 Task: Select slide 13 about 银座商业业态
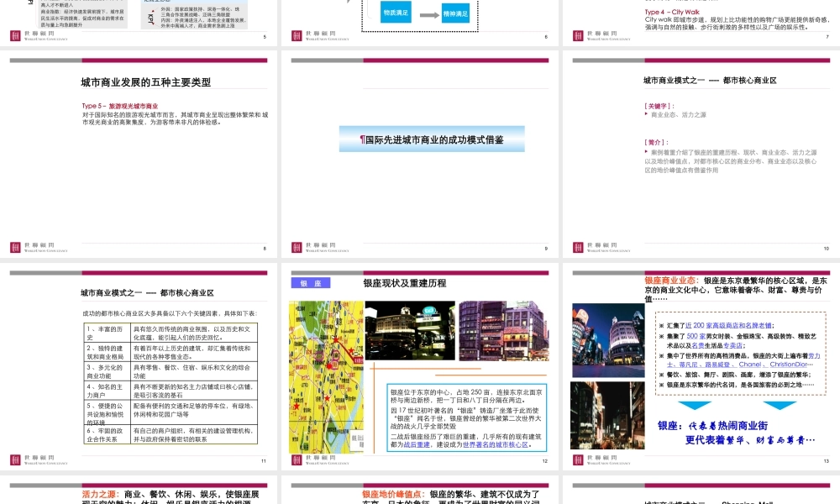point(701,366)
